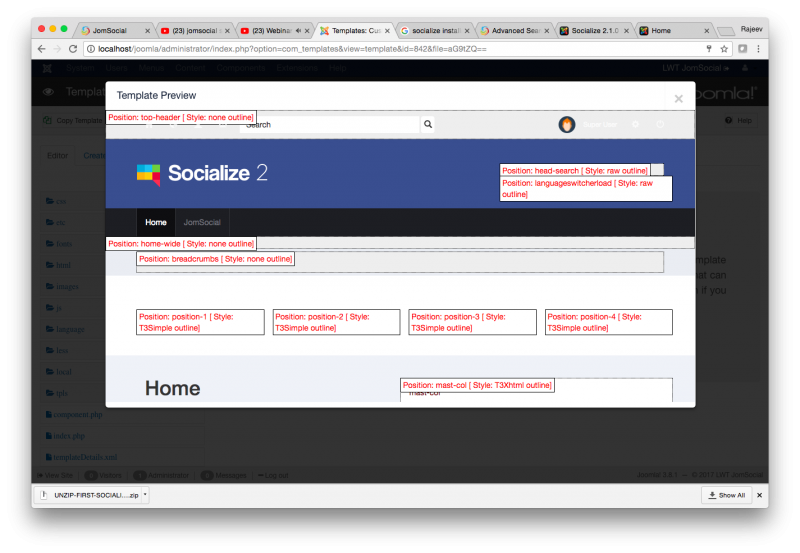Expand the js folder
This screenshot has width=800, height=553.
click(54, 308)
